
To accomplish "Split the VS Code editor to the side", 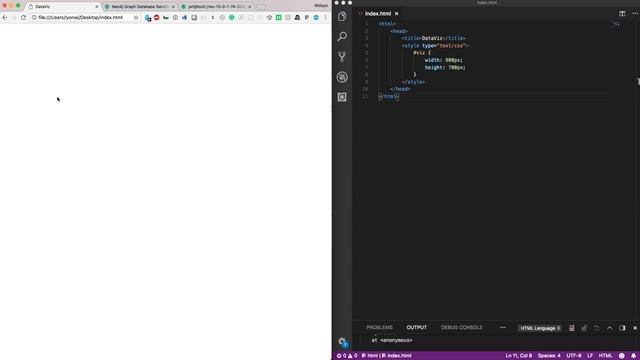I will pyautogui.click(x=622, y=13).
